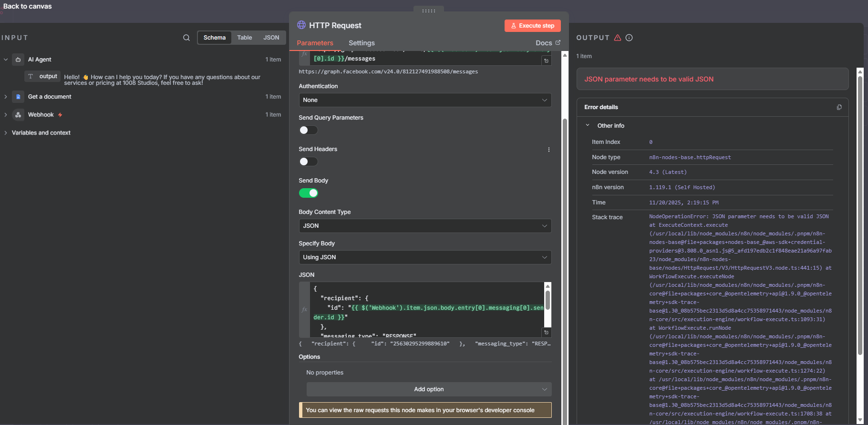868x425 pixels.
Task: Click the JSON editor vertical scrollbar
Action: pos(548,300)
